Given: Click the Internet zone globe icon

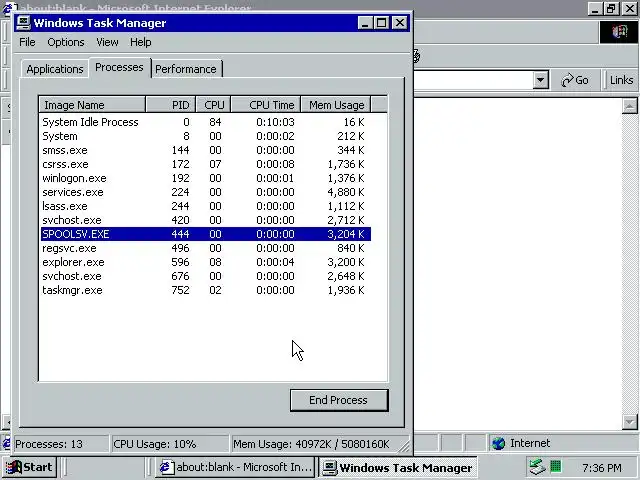Looking at the screenshot, I should pyautogui.click(x=498, y=443).
